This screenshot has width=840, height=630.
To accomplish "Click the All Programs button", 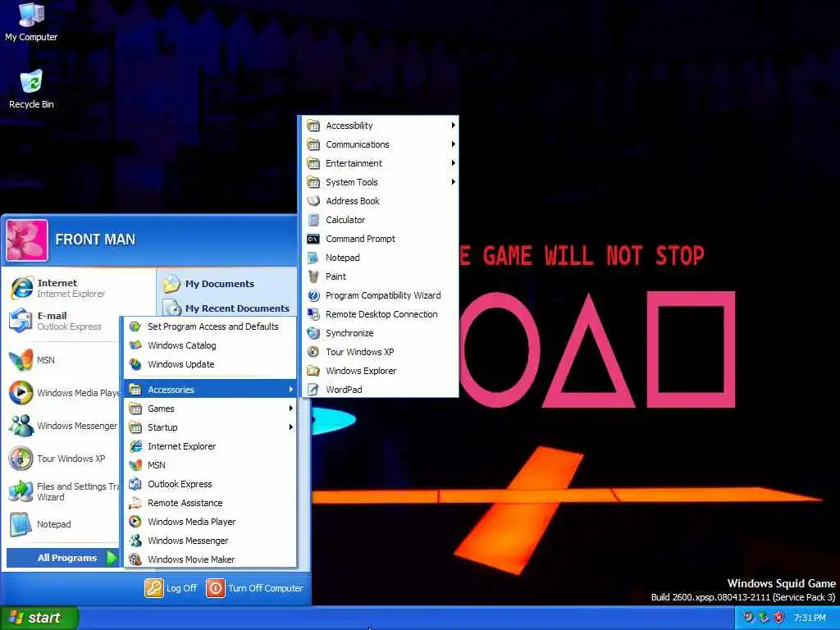I will click(x=62, y=558).
